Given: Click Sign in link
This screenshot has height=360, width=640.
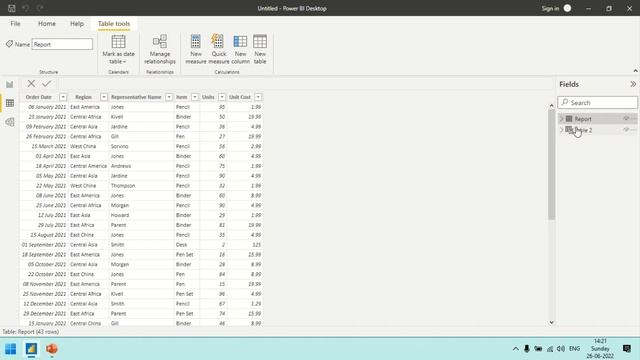Looking at the screenshot, I should (x=550, y=8).
